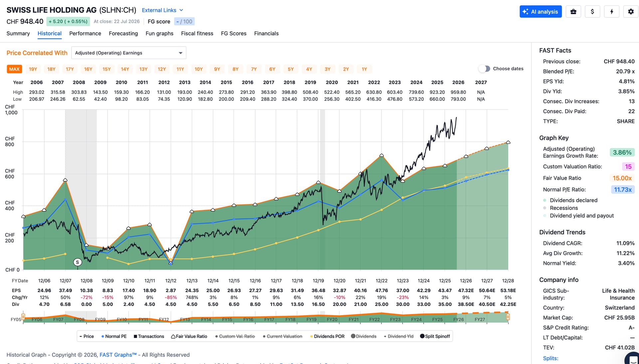
Task: Toggle the Choose dates switch
Action: tap(484, 69)
